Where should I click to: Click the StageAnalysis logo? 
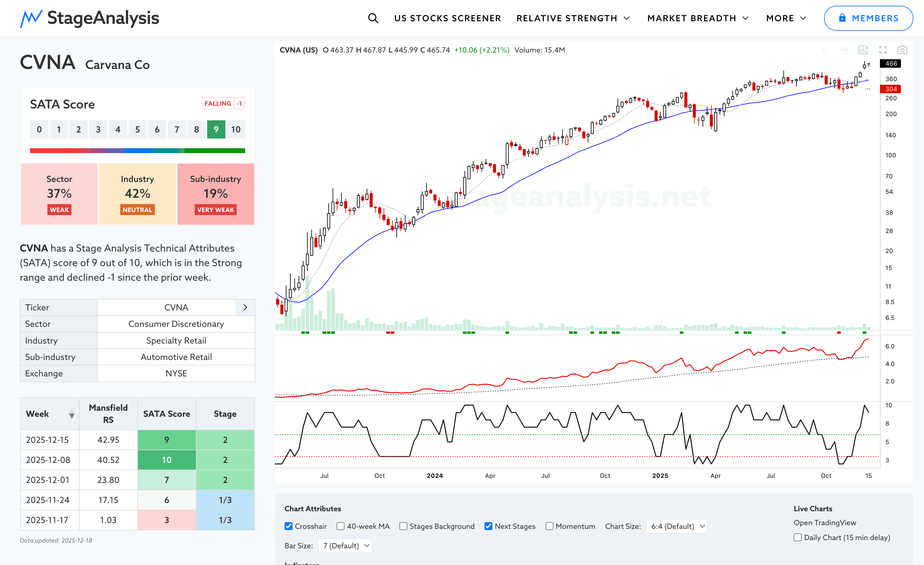coord(90,18)
